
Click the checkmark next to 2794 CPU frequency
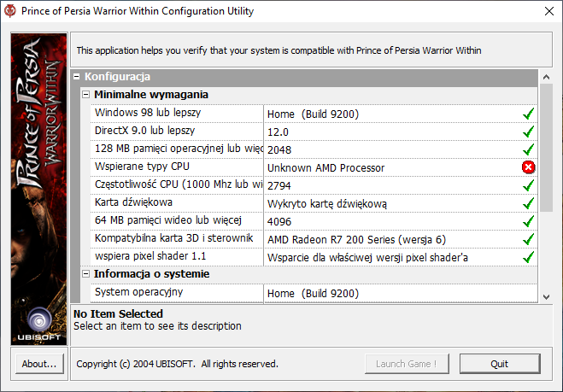(x=528, y=185)
